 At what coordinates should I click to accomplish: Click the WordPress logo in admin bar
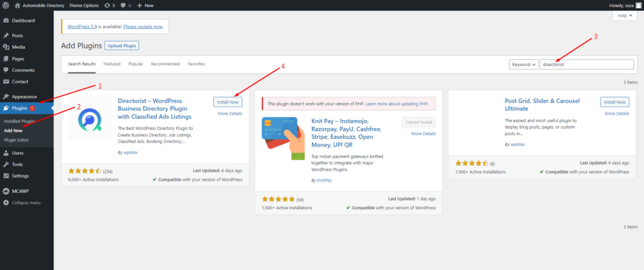[6, 5]
